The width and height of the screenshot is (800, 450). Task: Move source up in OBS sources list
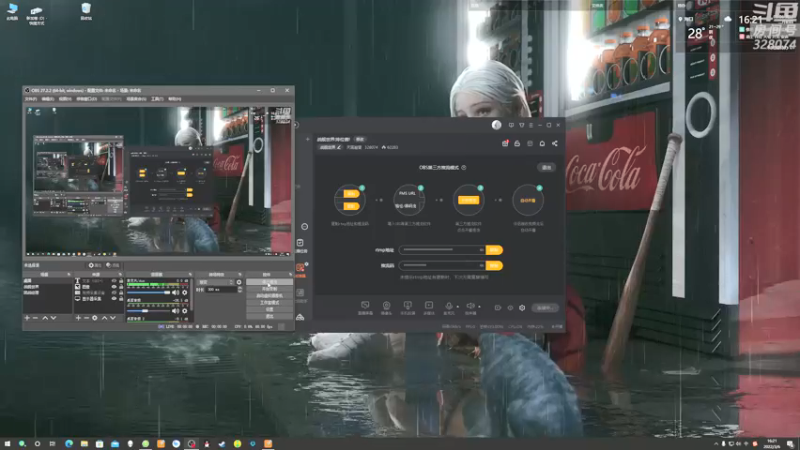click(105, 318)
